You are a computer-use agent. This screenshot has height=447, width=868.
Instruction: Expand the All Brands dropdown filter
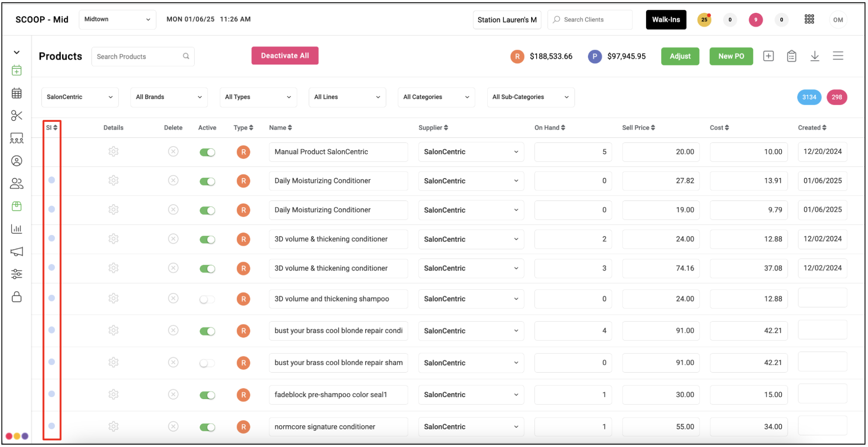(169, 97)
